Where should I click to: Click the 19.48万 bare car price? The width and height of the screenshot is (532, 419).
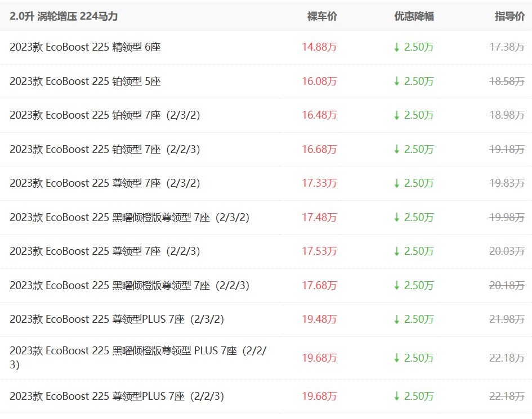point(319,319)
